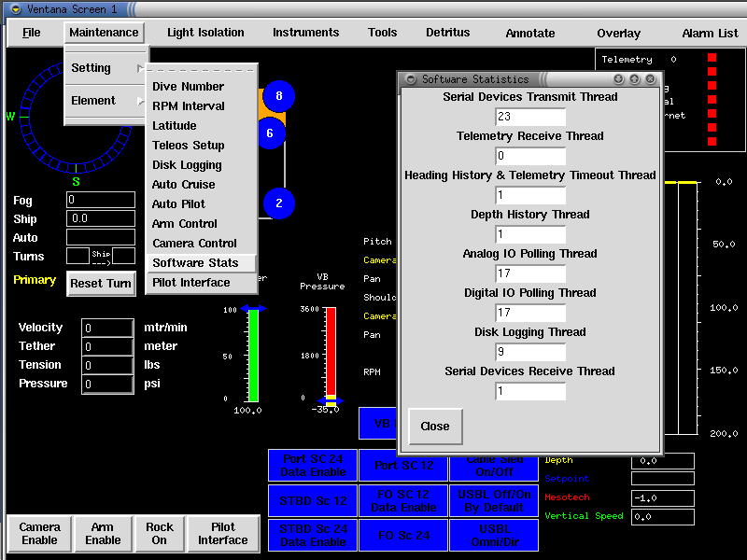Click the Software Statistics window menu icon
The width and height of the screenshot is (747, 560).
point(411,79)
